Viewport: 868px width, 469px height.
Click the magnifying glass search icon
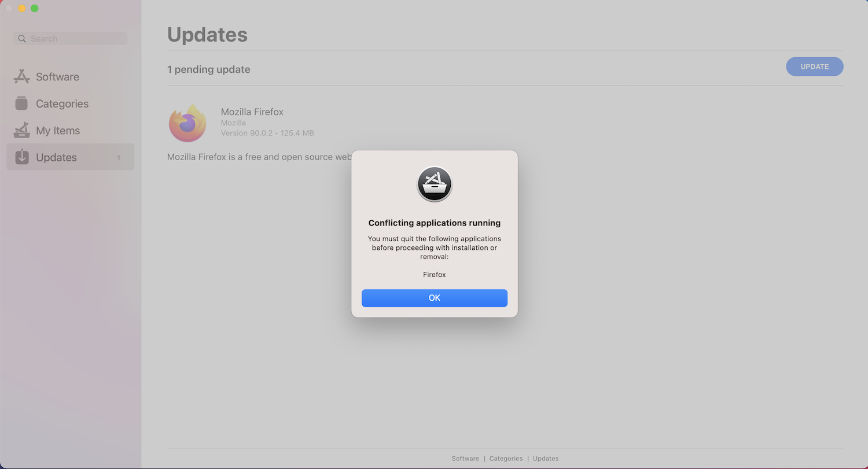click(22, 39)
